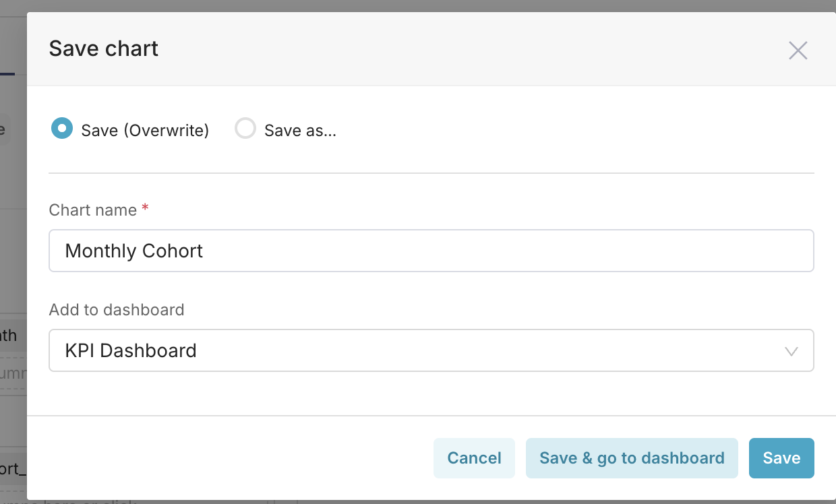836x504 pixels.
Task: Open the Add to dashboard dropdown
Action: 431,350
